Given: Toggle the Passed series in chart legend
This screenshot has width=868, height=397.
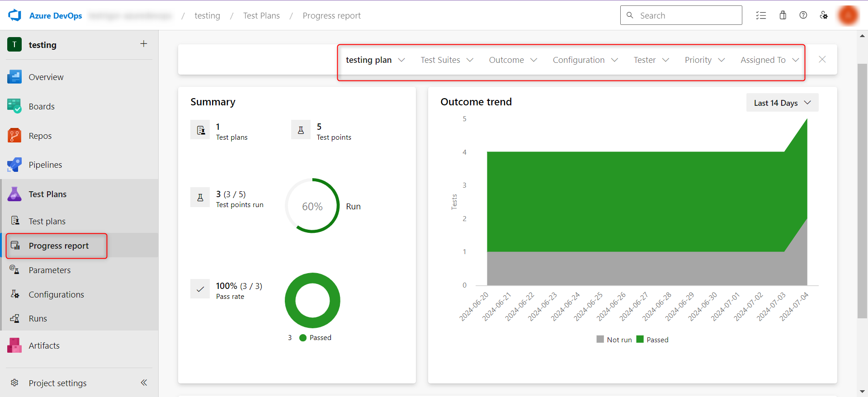Looking at the screenshot, I should coord(652,340).
